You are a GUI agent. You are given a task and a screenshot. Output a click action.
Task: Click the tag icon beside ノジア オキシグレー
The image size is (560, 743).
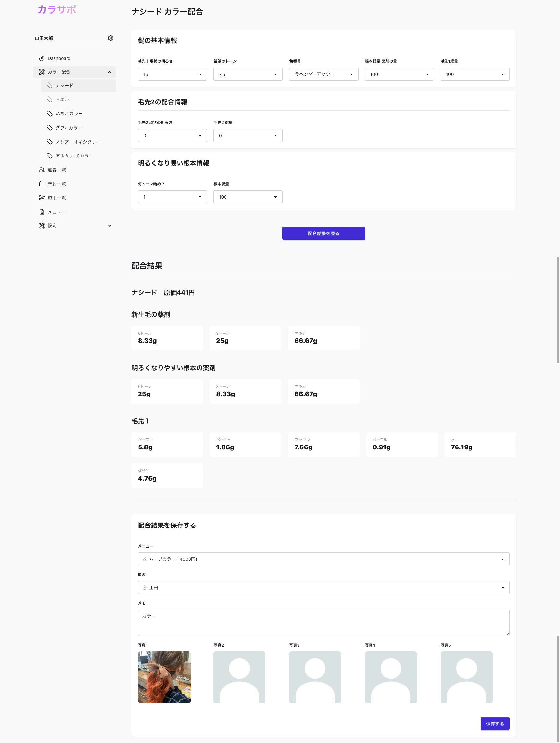50,142
